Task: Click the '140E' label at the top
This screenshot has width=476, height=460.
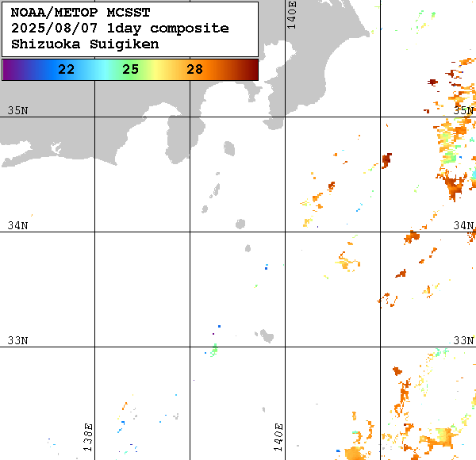Action: (x=291, y=15)
